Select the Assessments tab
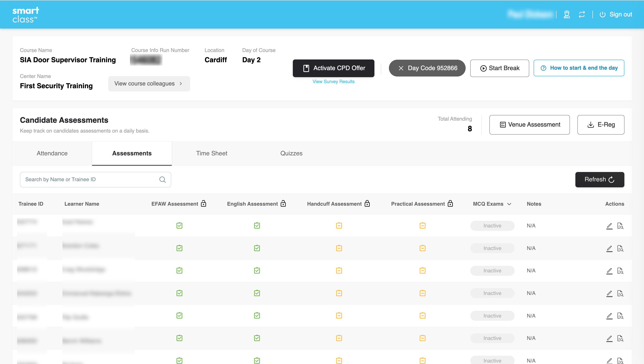 tap(132, 153)
